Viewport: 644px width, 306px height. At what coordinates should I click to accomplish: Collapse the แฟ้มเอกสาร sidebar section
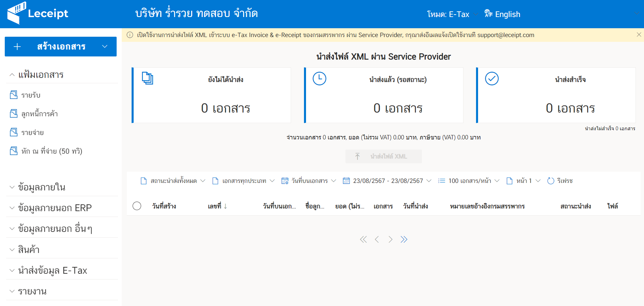click(x=11, y=74)
